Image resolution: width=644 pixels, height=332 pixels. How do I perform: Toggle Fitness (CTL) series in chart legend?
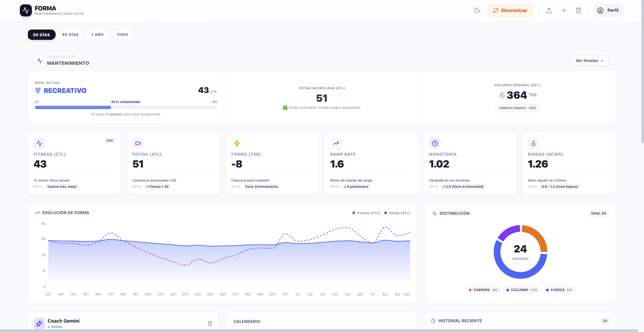(x=366, y=213)
